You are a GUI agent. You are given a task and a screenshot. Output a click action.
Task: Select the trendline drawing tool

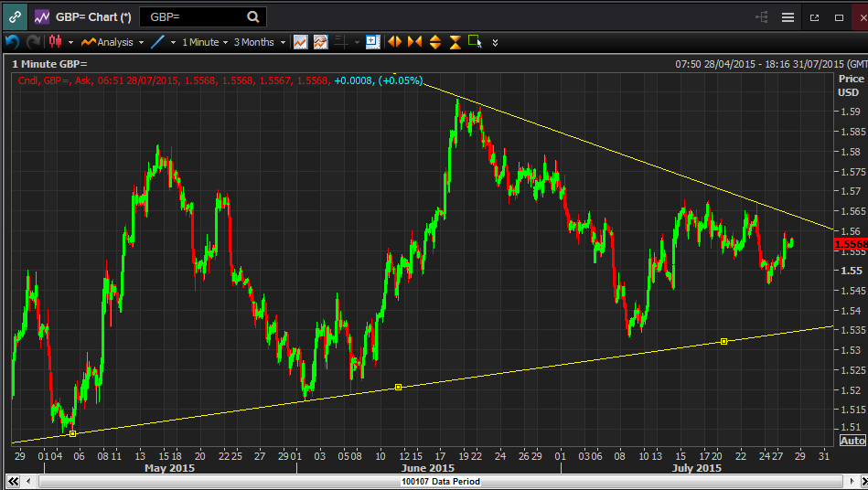[x=157, y=42]
